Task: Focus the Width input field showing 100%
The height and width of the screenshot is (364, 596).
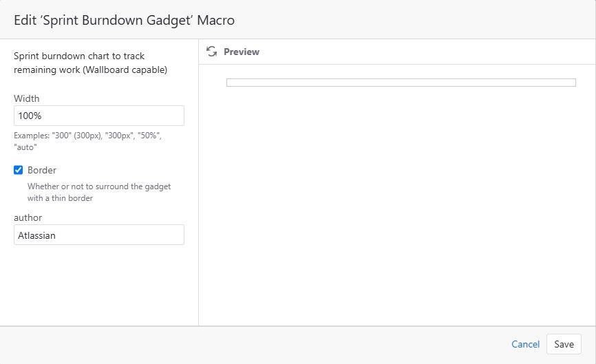Action: click(x=99, y=116)
